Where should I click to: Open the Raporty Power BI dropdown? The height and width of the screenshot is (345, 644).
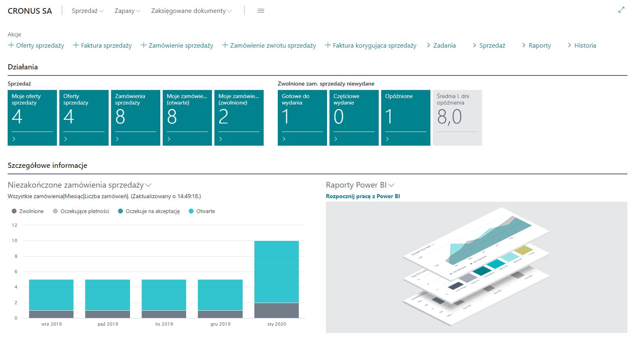point(391,185)
